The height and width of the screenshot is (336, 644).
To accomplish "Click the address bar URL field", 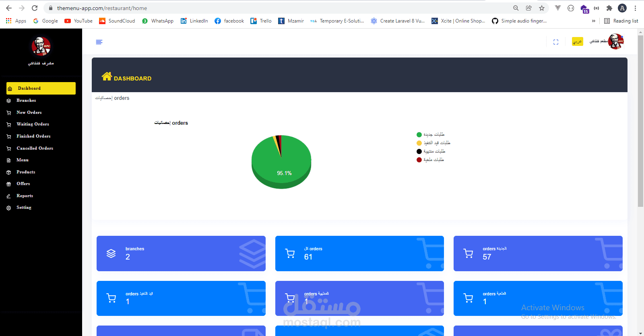I will [x=278, y=8].
